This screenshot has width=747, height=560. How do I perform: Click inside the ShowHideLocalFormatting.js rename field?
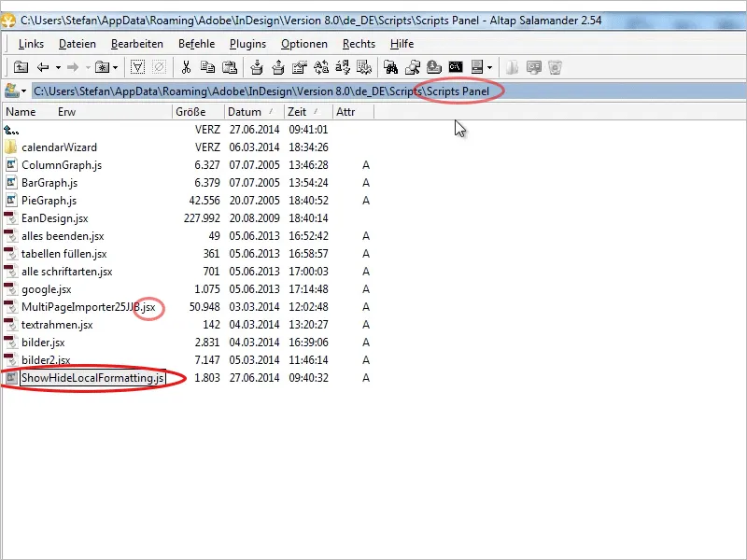(x=92, y=378)
